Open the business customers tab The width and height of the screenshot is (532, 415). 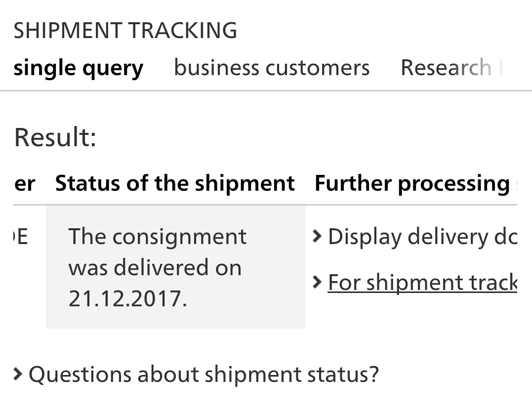pos(272,68)
